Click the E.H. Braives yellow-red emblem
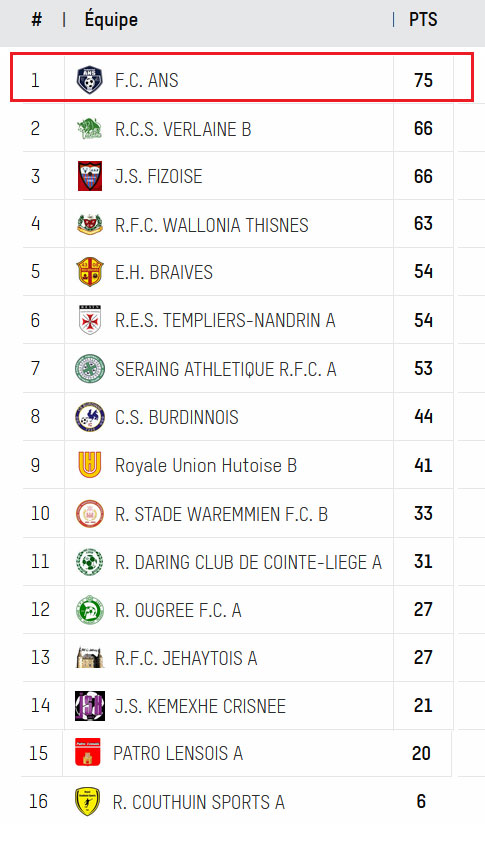 pyautogui.click(x=89, y=272)
